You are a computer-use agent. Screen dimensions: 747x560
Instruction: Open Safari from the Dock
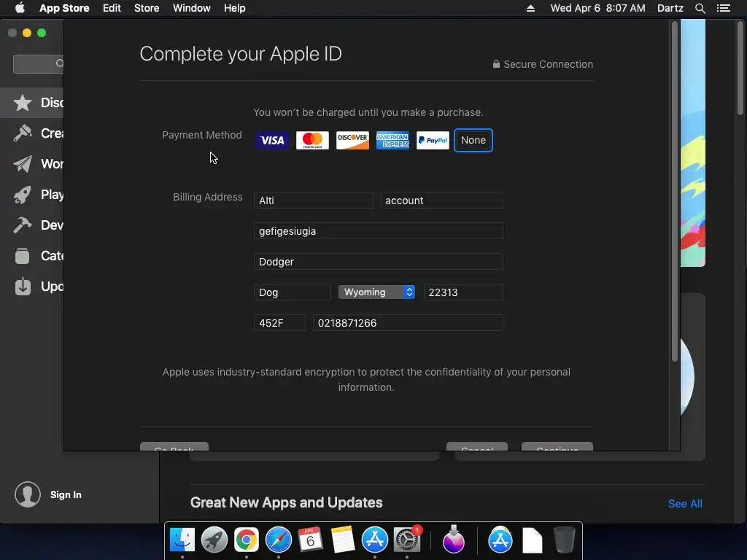click(x=278, y=540)
